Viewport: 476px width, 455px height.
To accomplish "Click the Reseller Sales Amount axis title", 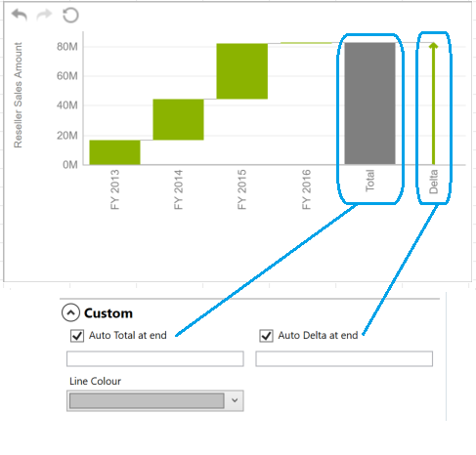I will click(x=18, y=95).
